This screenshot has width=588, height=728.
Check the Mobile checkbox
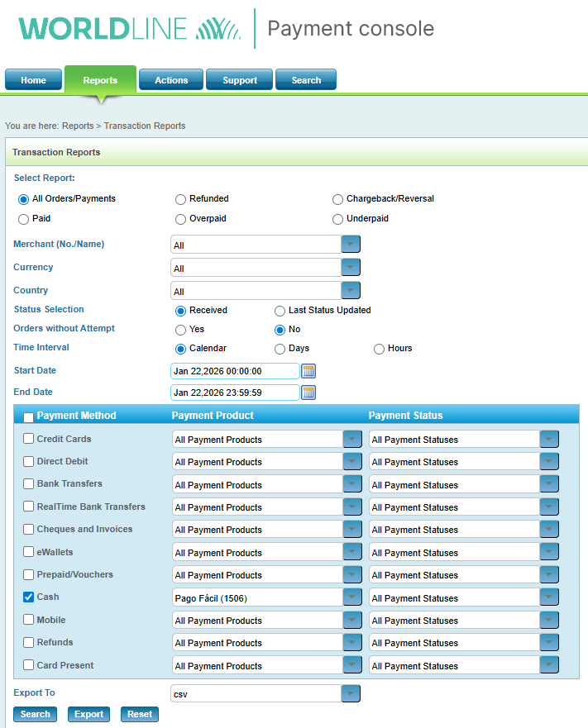[x=28, y=620]
